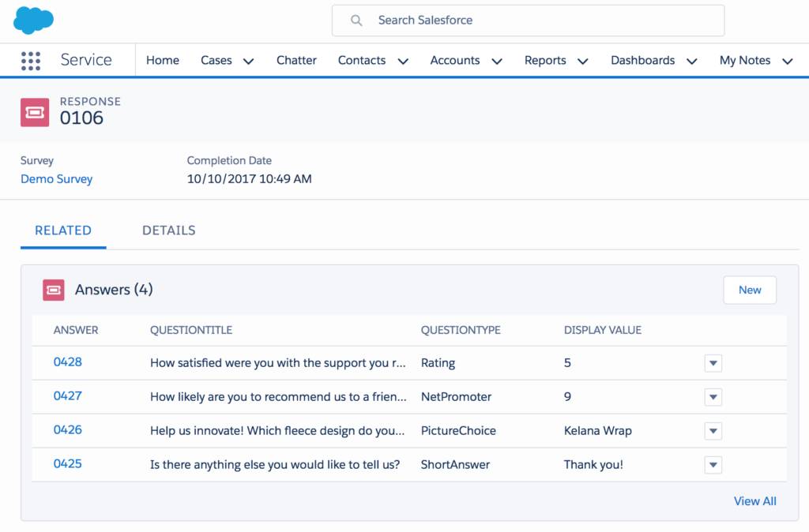
Task: Open the Accounts tab
Action: pos(455,60)
